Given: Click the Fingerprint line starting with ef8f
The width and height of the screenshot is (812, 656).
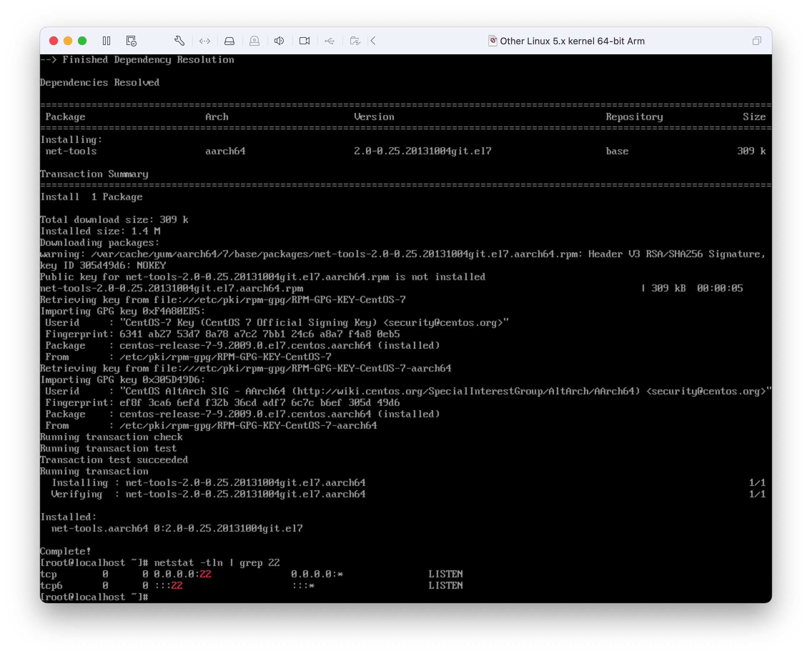Looking at the screenshot, I should (222, 403).
